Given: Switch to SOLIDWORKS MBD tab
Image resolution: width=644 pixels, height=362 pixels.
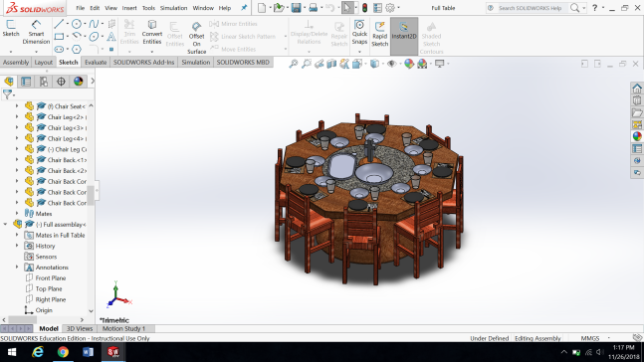Looking at the screenshot, I should tap(243, 62).
